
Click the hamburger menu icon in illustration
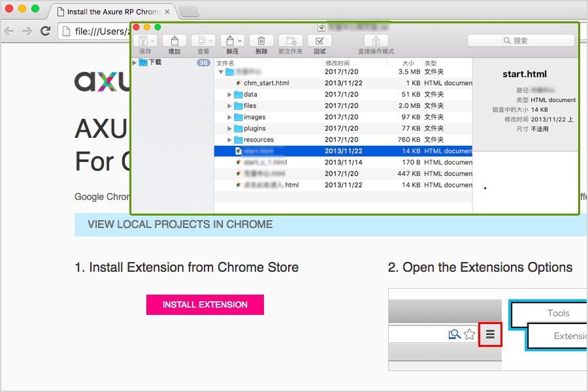click(490, 335)
